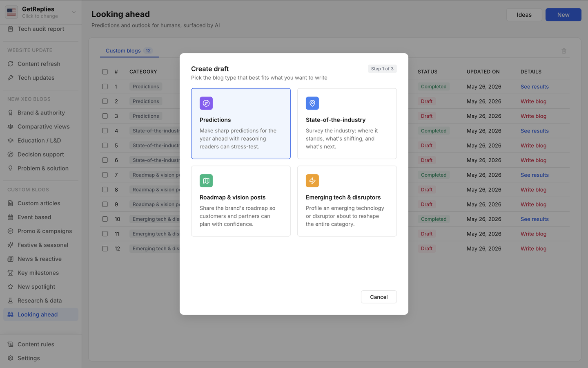Click the Looking ahead binoculars icon
Viewport: 588px width, 368px height.
point(11,314)
